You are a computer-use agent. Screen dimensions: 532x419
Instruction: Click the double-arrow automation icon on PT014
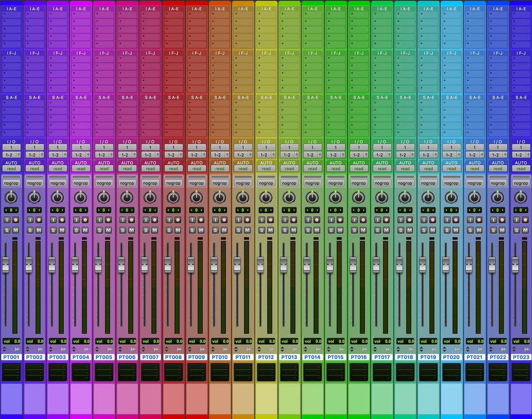click(318, 349)
